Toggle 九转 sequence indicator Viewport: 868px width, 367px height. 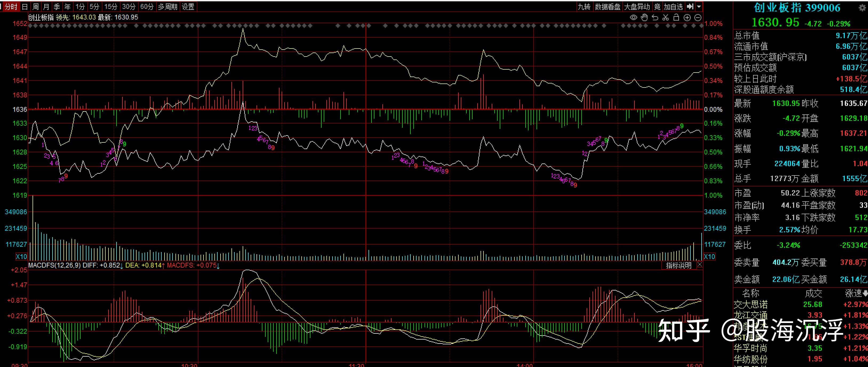(x=584, y=7)
